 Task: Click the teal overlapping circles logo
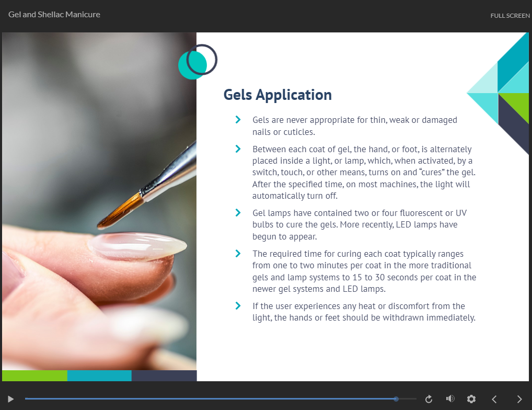pyautogui.click(x=197, y=62)
